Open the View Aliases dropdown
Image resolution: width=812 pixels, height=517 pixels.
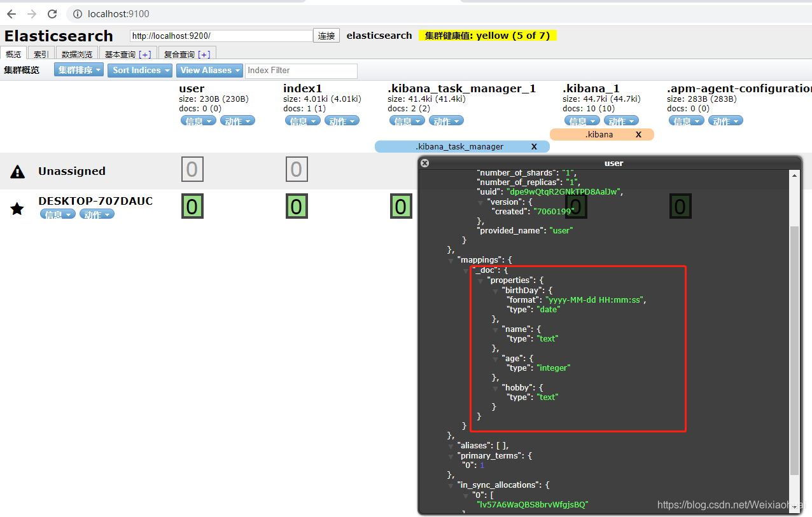209,70
